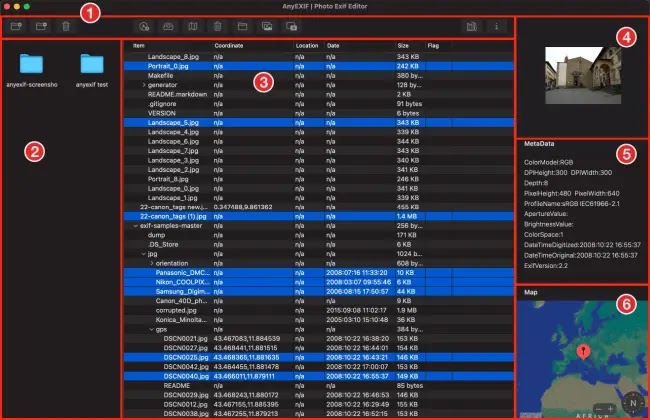Select the Landscape_8.jpg row

click(318, 57)
